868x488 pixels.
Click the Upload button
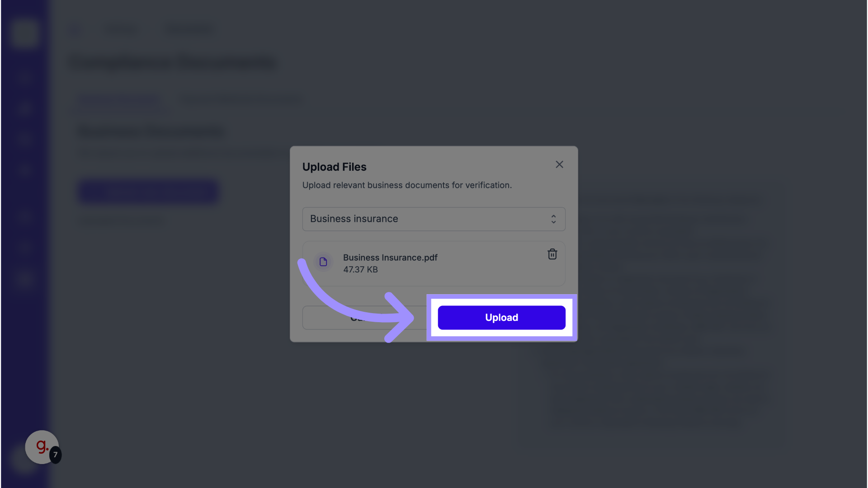coord(501,318)
